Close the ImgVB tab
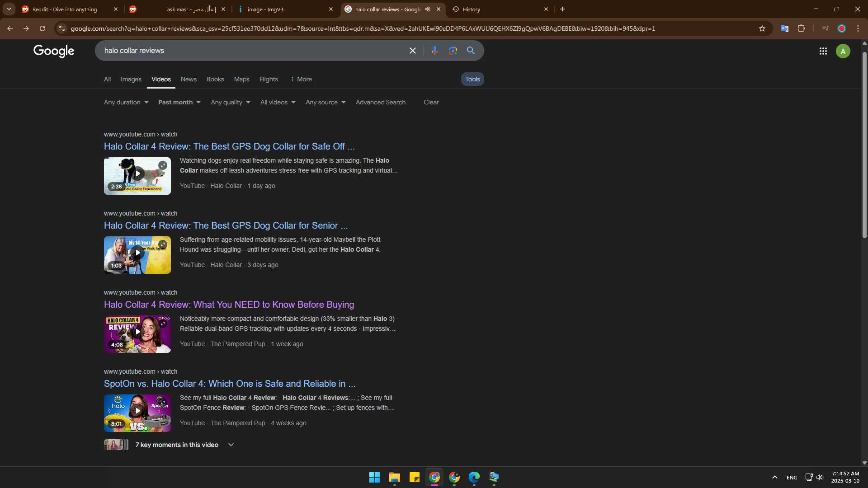The width and height of the screenshot is (868, 488). pos(331,9)
